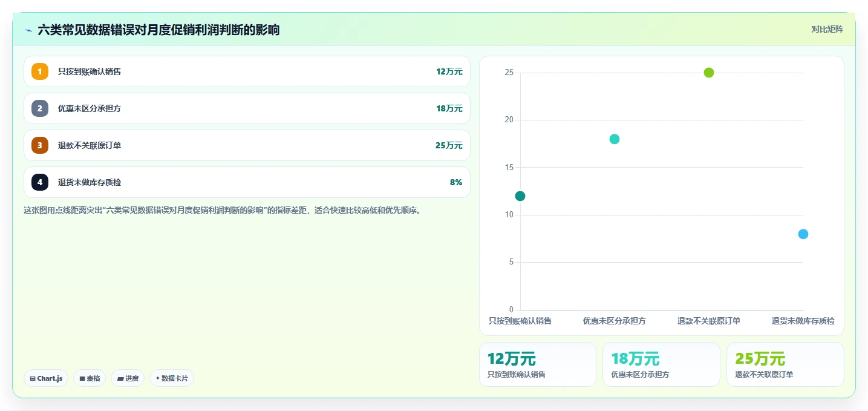Click the 8% value in fourth row
Screen dimensions: 868x411
click(x=456, y=182)
